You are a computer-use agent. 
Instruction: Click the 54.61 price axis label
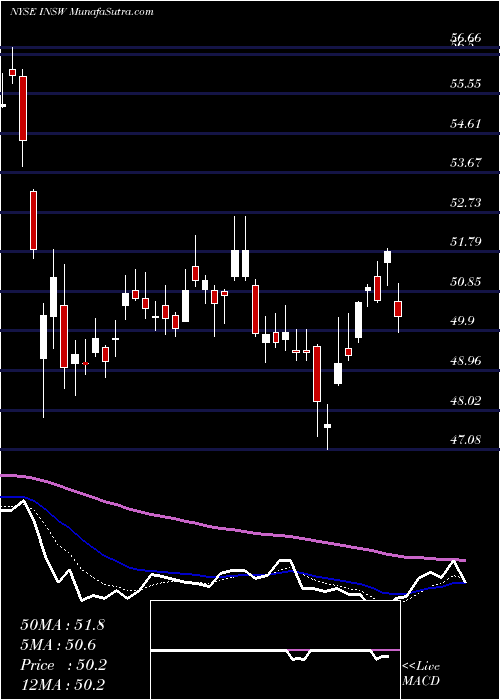click(x=466, y=123)
